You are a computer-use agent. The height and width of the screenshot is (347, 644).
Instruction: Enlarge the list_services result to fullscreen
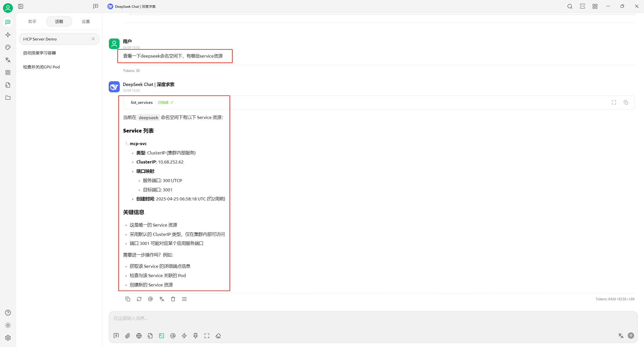614,102
